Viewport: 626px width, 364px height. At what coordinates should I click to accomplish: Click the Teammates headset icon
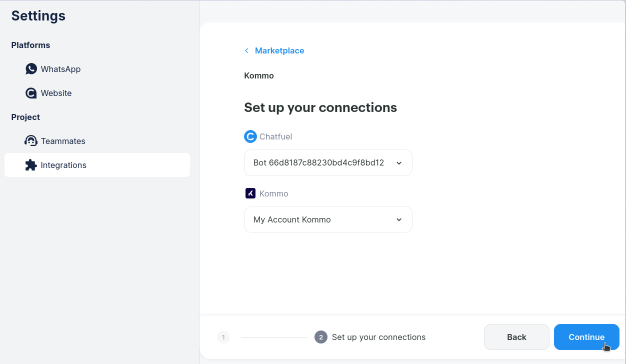(x=31, y=141)
